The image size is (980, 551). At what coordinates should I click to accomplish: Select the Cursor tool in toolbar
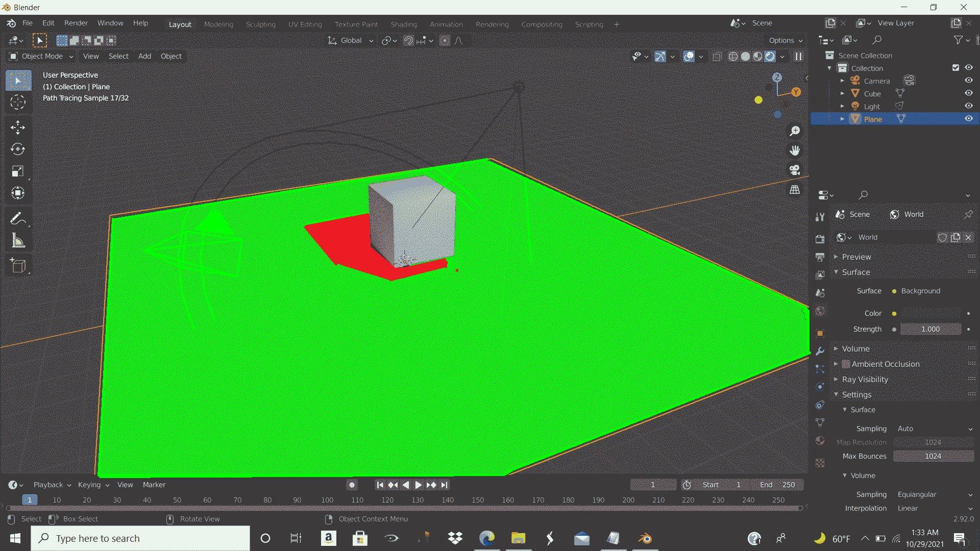[18, 103]
